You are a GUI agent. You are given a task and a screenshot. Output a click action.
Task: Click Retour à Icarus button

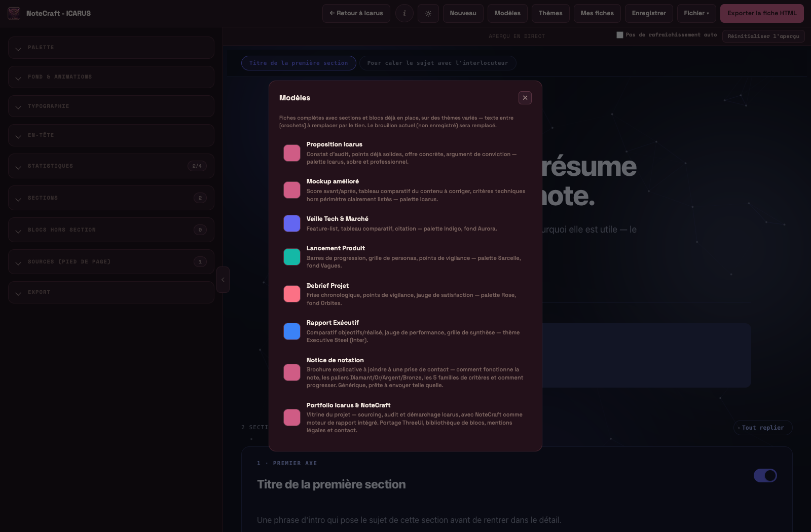coord(356,13)
